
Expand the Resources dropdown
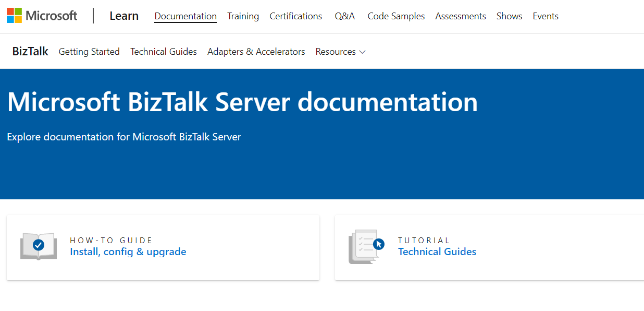coord(341,52)
